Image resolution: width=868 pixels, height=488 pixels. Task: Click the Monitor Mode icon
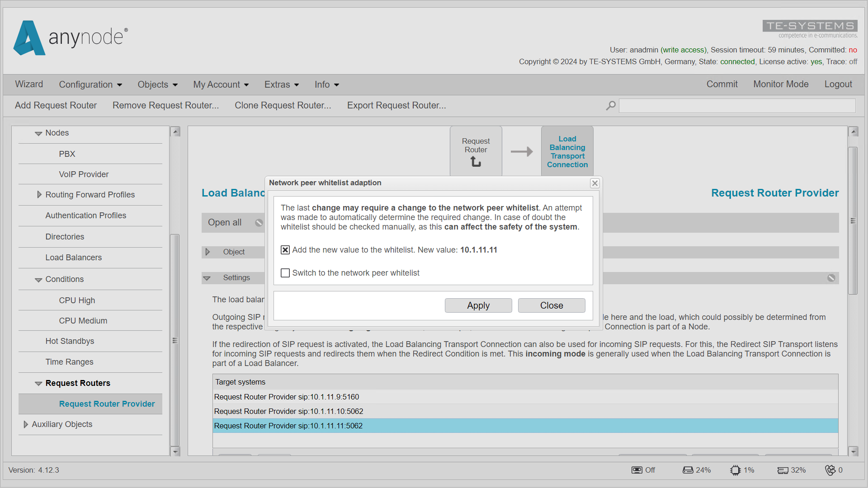coord(780,84)
